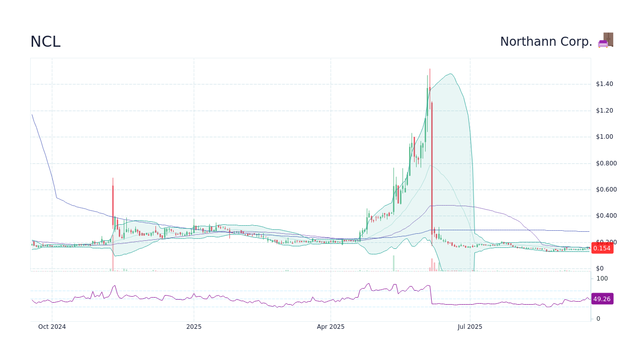Click the NCL ticker title
644x362 pixels.
45,42
